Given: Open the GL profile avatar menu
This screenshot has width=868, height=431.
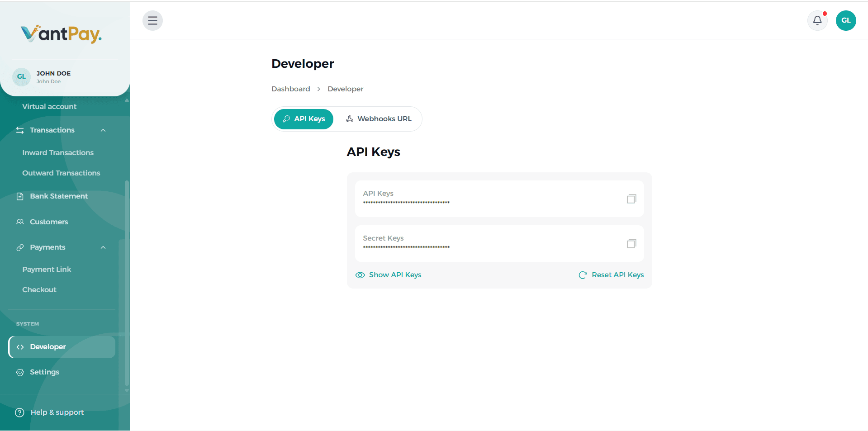Looking at the screenshot, I should coord(845,20).
